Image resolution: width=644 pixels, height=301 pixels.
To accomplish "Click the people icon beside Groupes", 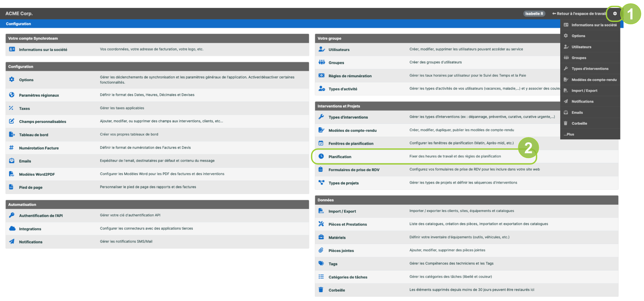I will tap(322, 62).
